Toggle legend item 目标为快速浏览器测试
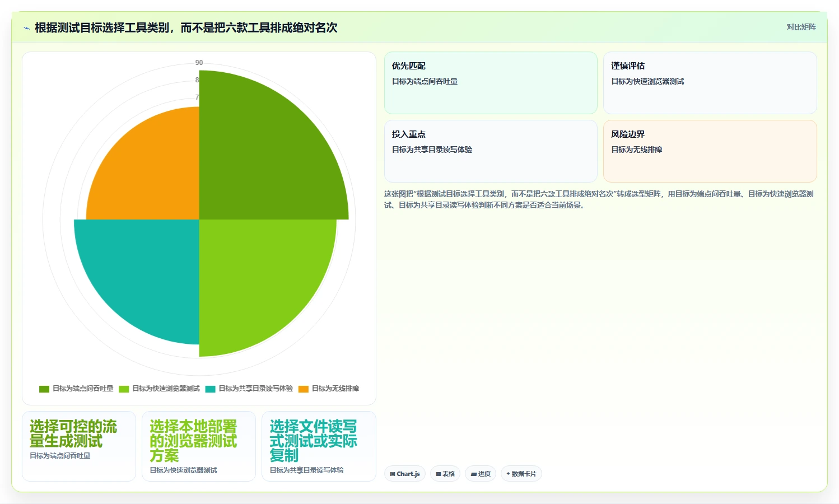Screen dimensions: 839x504 coord(159,389)
